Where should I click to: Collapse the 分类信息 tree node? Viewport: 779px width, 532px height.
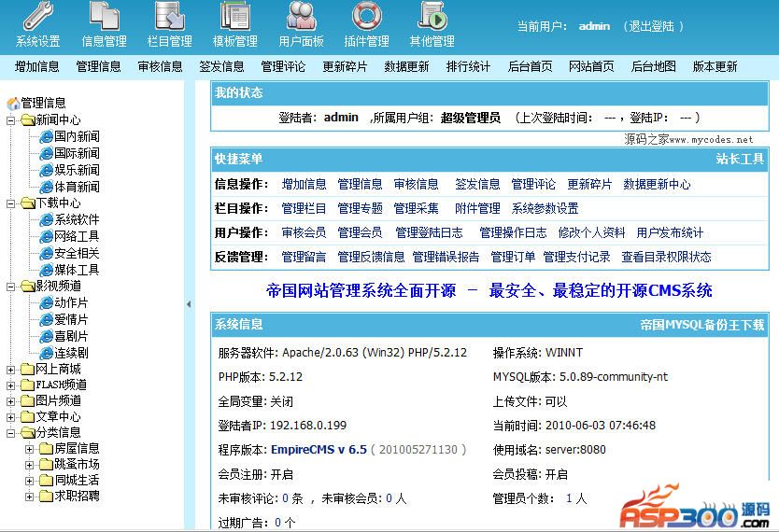[x=10, y=433]
